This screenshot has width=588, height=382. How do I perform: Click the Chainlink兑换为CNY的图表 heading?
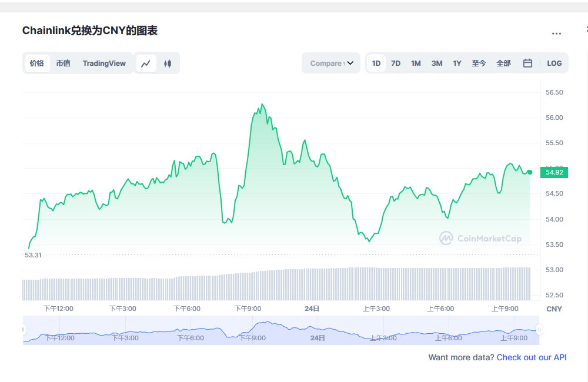click(x=89, y=31)
